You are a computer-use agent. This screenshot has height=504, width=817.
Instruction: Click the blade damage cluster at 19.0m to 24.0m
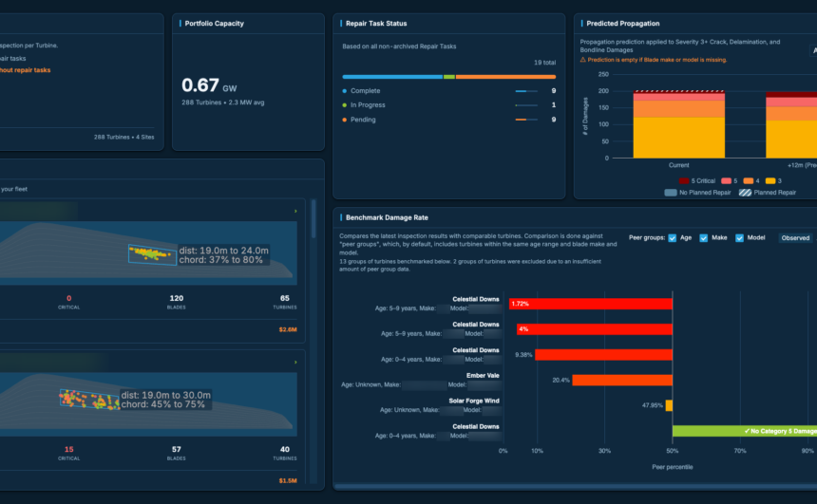tap(152, 254)
